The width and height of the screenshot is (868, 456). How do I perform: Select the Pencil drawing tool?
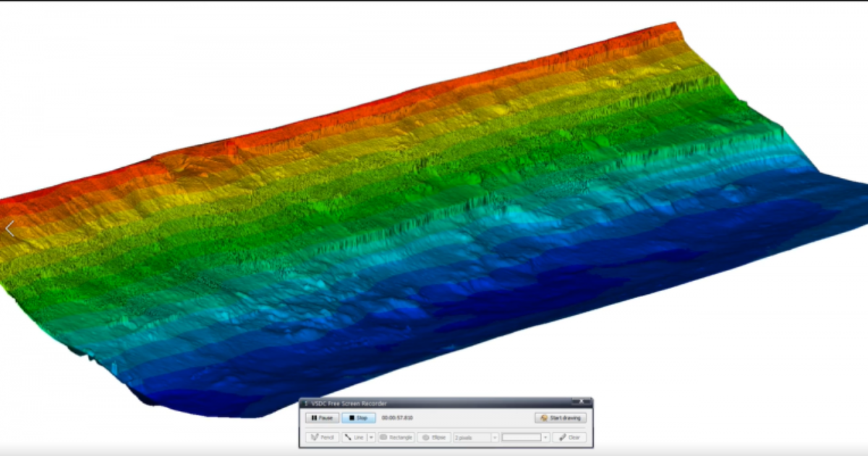tap(322, 437)
